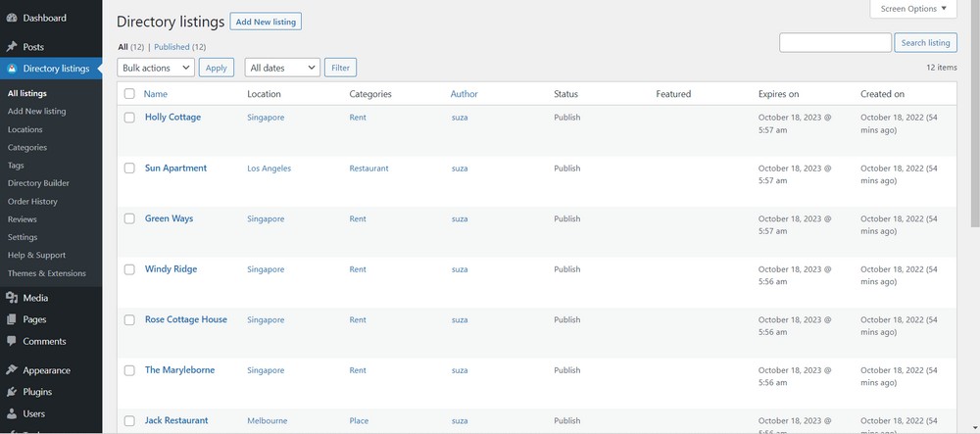
Task: Open Locations submenu item
Action: [x=25, y=129]
